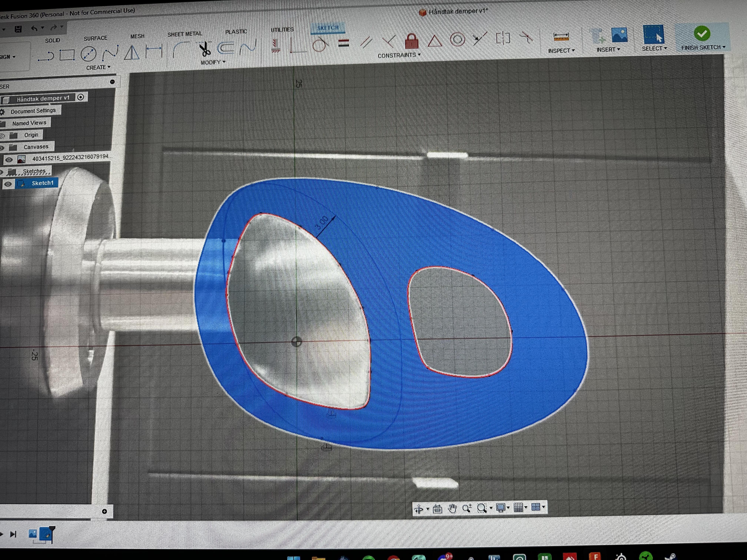Open the SHEET METAL tab
747x560 pixels.
pos(184,34)
